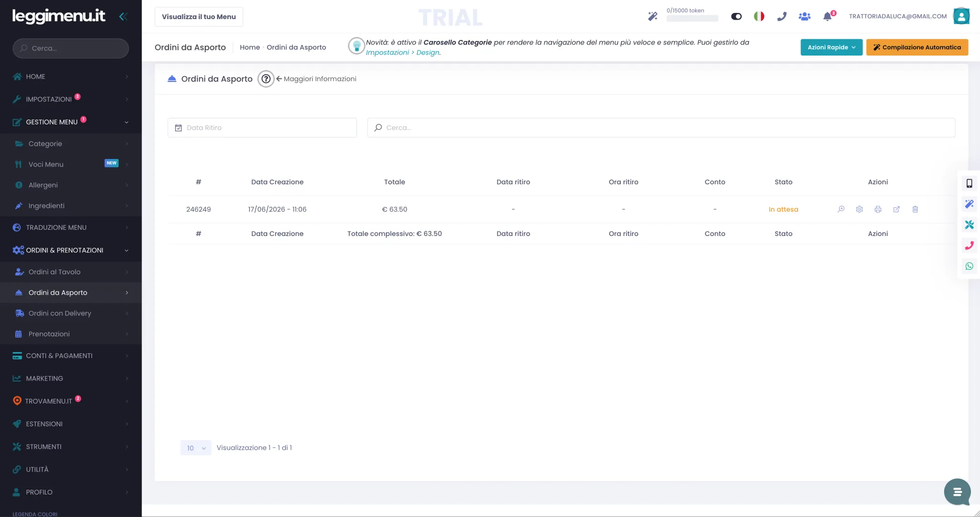The width and height of the screenshot is (980, 517).
Task: Click the Compilazione Automatica button
Action: pos(917,47)
